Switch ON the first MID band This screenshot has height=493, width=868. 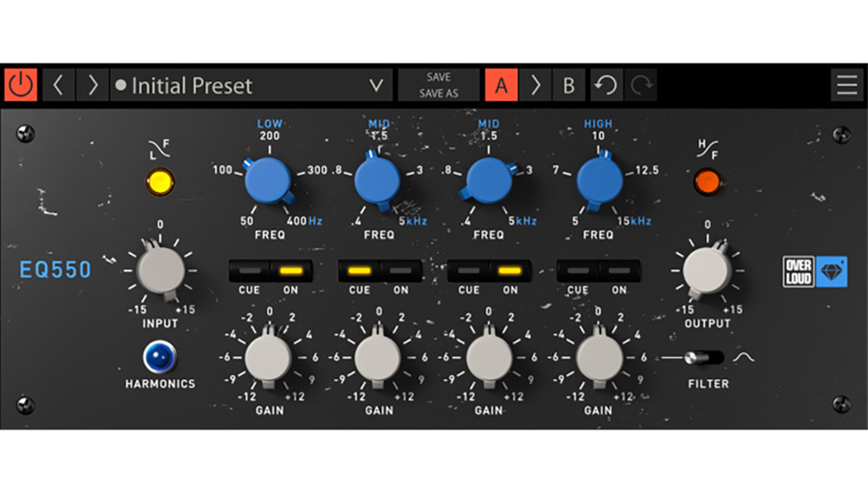(401, 271)
